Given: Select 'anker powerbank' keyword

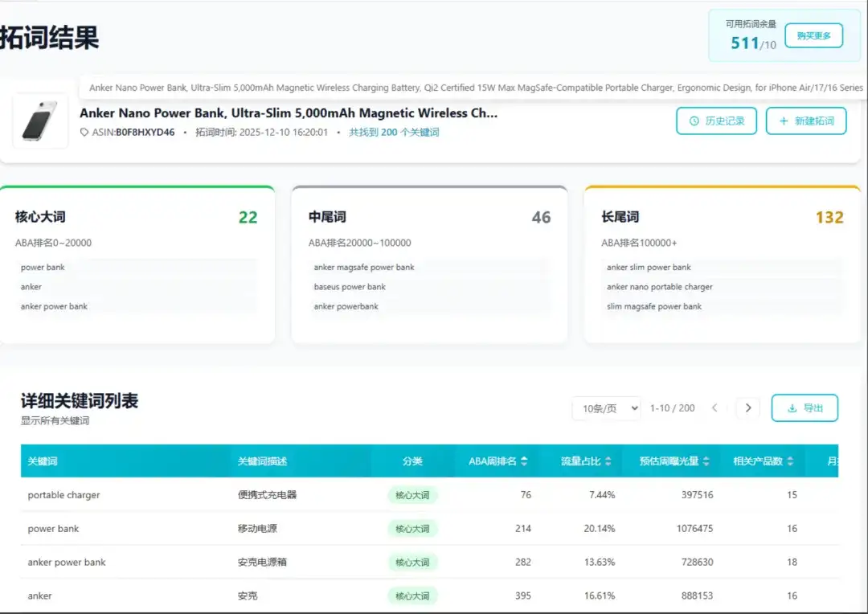Looking at the screenshot, I should (x=346, y=307).
